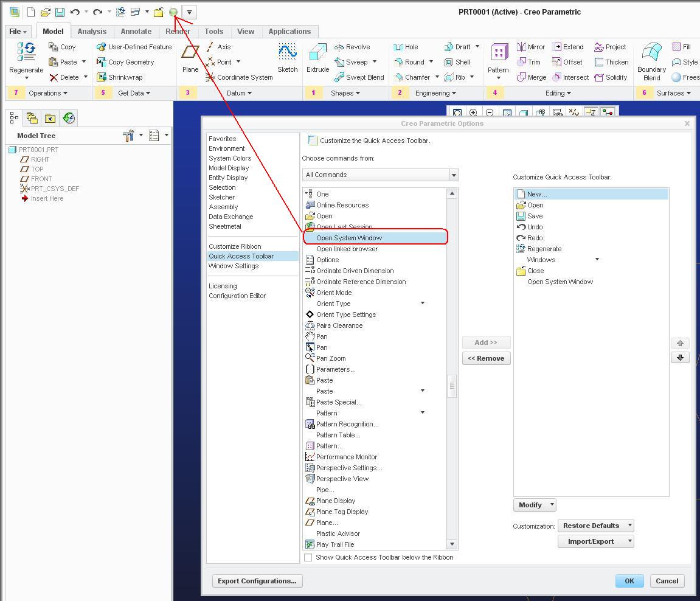
Task: Click the Solidify tool
Action: [611, 77]
